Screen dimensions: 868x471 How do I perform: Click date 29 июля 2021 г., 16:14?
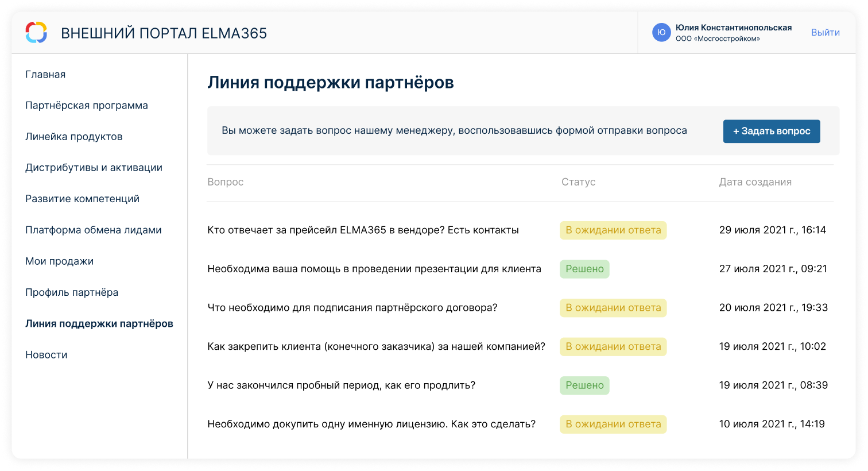point(772,230)
